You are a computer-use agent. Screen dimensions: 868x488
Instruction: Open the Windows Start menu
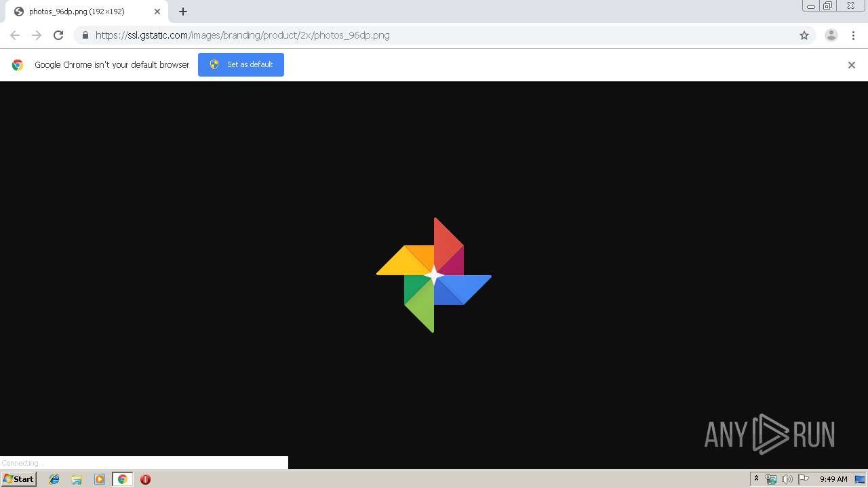(x=18, y=479)
